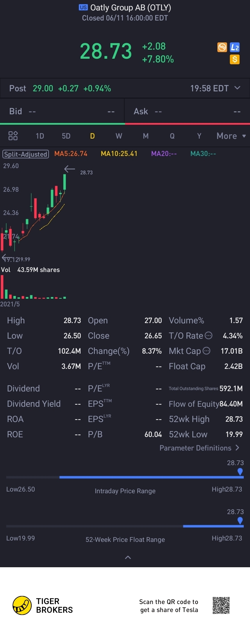Tap the Tesla share QR code
Screen dimensions: 250x644
(x=221, y=605)
